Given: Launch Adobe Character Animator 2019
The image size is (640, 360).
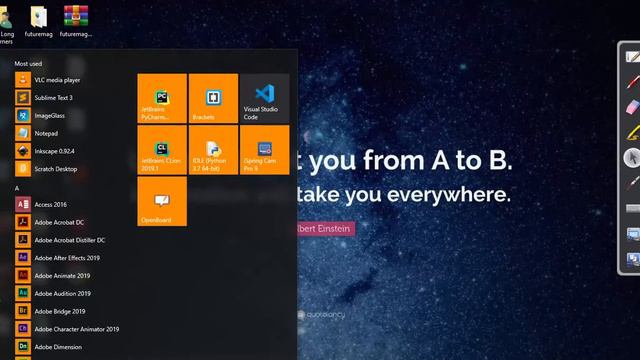Looking at the screenshot, I should 67,329.
